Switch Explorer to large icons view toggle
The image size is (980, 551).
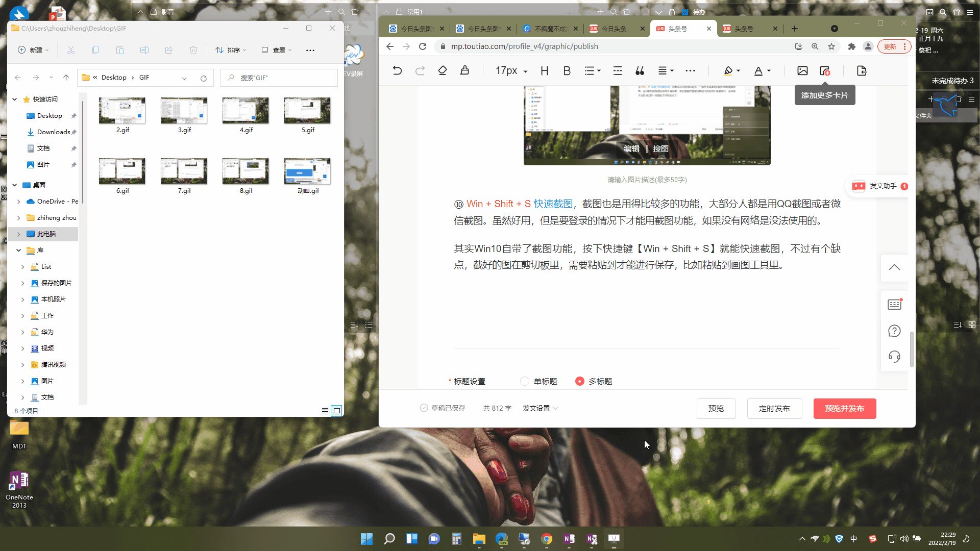337,411
